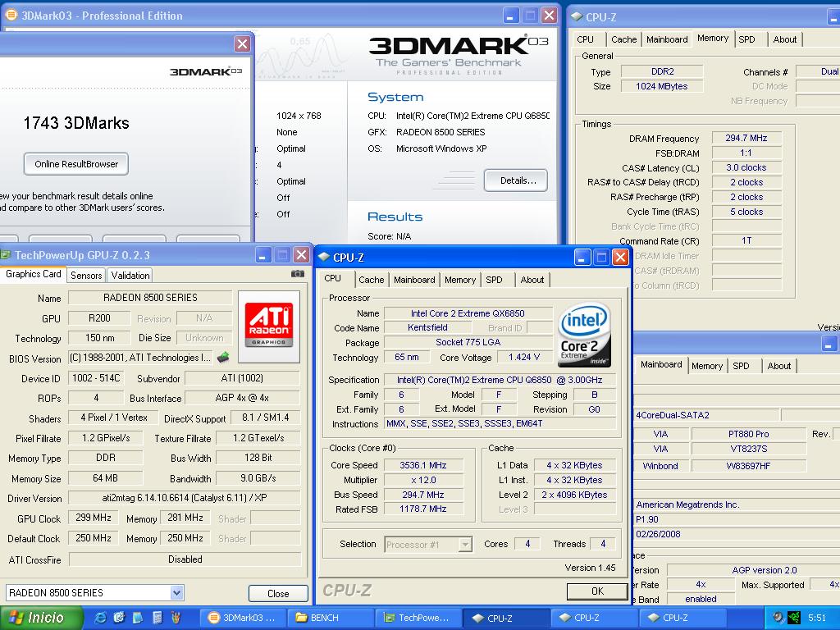
Task: Click the GPU-Z title bar icon
Action: [6, 255]
